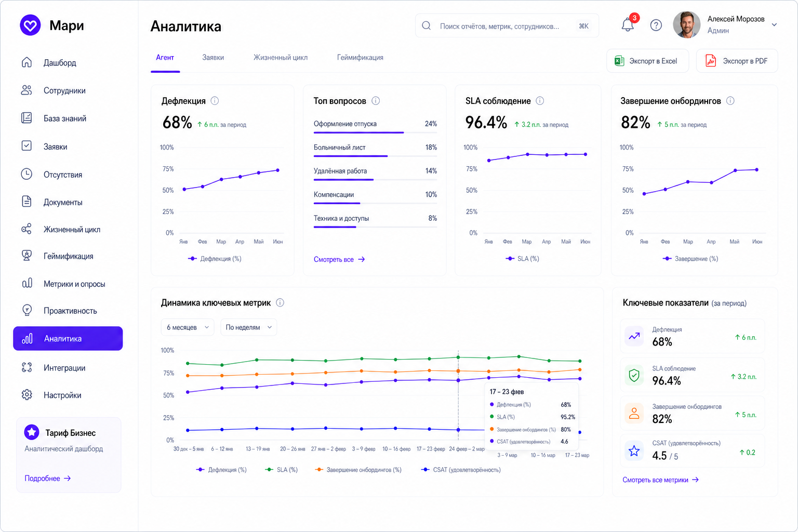This screenshot has height=532, width=798.
Task: Click the Экспорт в PDF button
Action: pyautogui.click(x=737, y=61)
